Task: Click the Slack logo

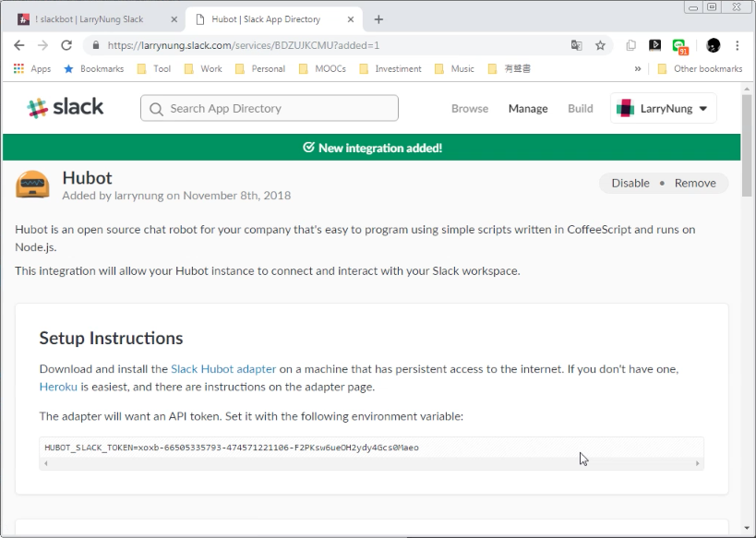Action: pos(66,107)
